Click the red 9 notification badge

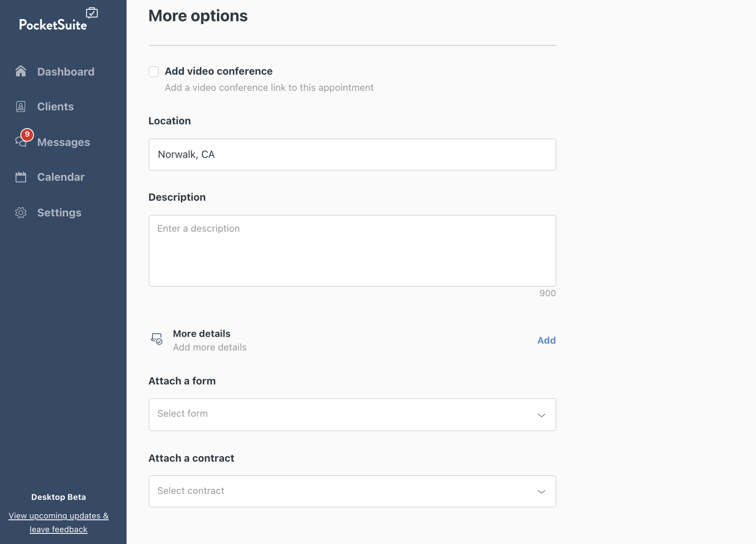coord(27,135)
